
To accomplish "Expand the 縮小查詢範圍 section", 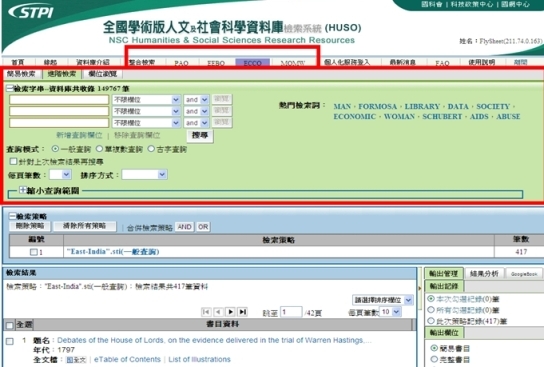I will (x=23, y=190).
